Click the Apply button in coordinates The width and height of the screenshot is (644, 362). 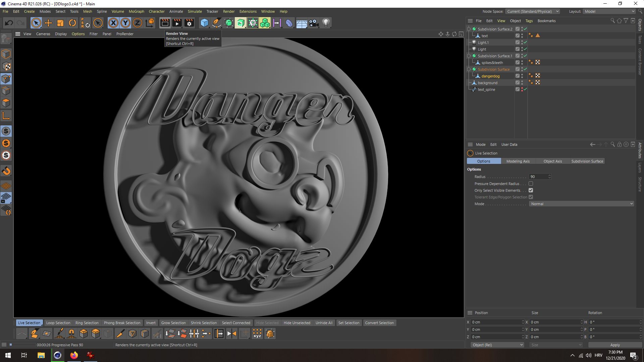[615, 345]
